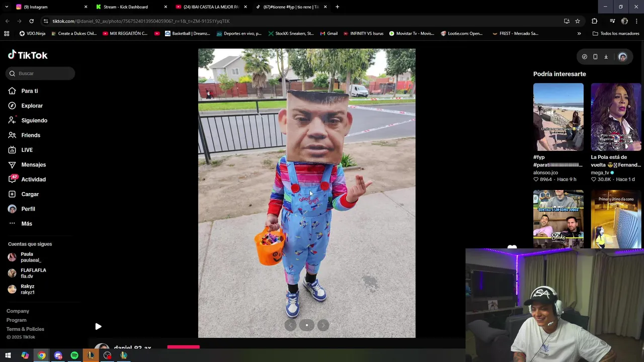
Task: Open the alonsoo.jco beach video thumbnail
Action: click(x=558, y=117)
